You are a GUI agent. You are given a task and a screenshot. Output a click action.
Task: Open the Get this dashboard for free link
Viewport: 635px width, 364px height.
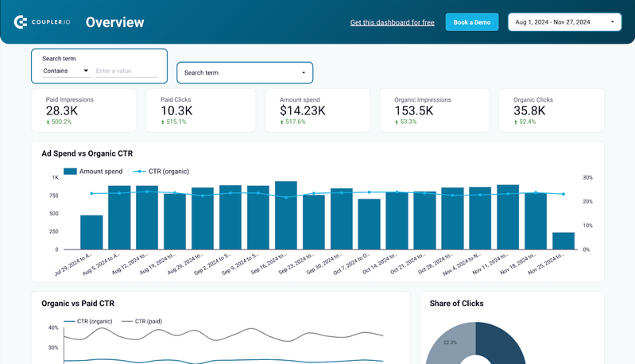coord(392,23)
